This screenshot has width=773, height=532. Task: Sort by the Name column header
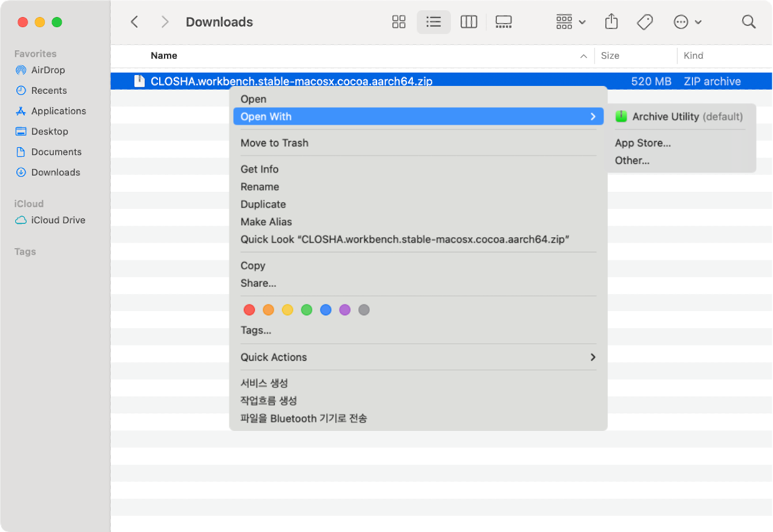click(x=164, y=56)
